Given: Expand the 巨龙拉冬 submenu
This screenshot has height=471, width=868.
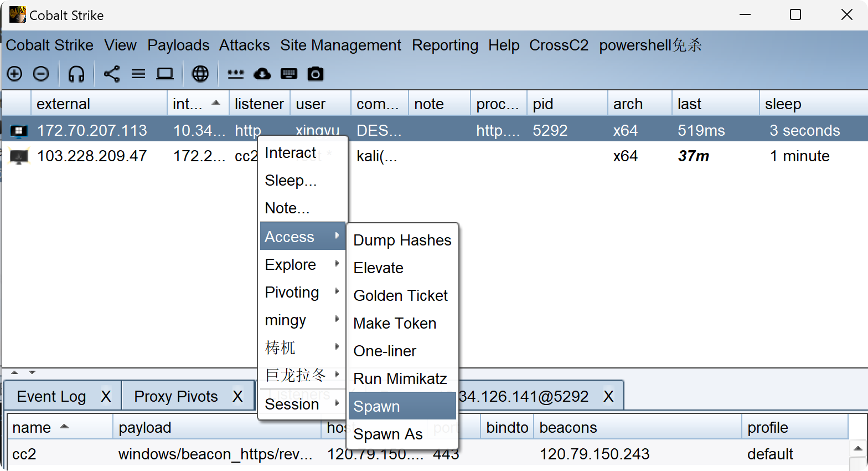Looking at the screenshot, I should tap(303, 375).
